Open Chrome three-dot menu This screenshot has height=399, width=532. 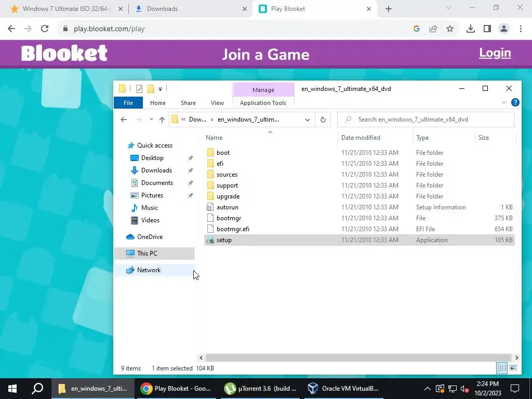pos(521,29)
